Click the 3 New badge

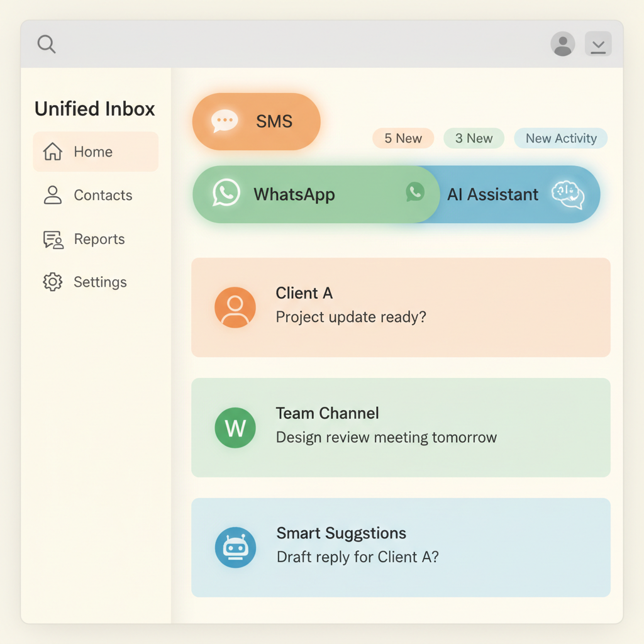(x=474, y=138)
